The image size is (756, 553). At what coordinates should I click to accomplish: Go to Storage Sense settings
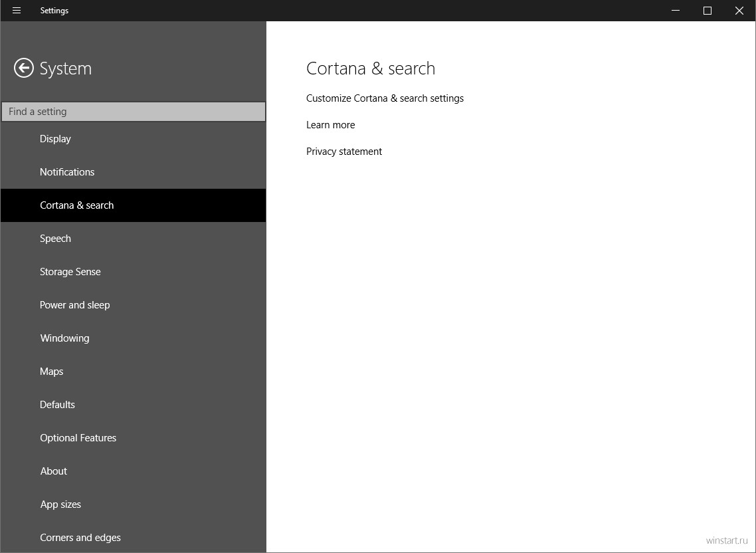click(133, 272)
